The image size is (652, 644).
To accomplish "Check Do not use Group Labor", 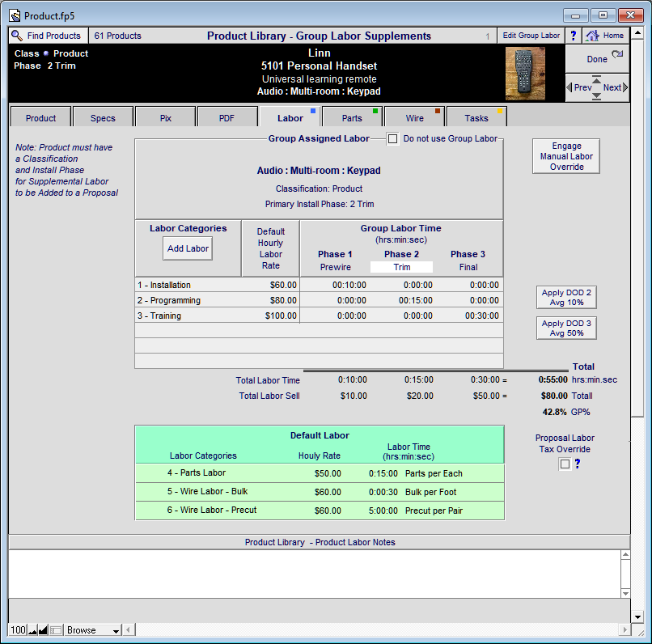I will (392, 138).
